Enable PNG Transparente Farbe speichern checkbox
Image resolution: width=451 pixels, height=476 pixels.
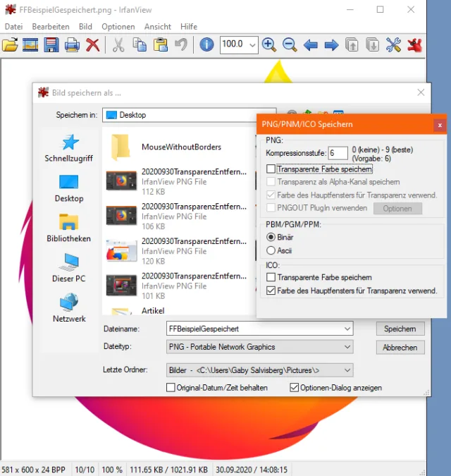pyautogui.click(x=271, y=169)
